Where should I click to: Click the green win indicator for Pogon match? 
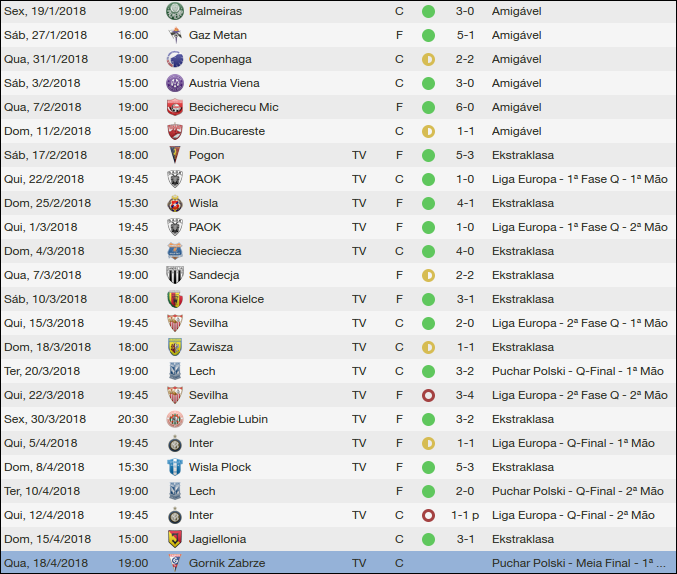428,155
